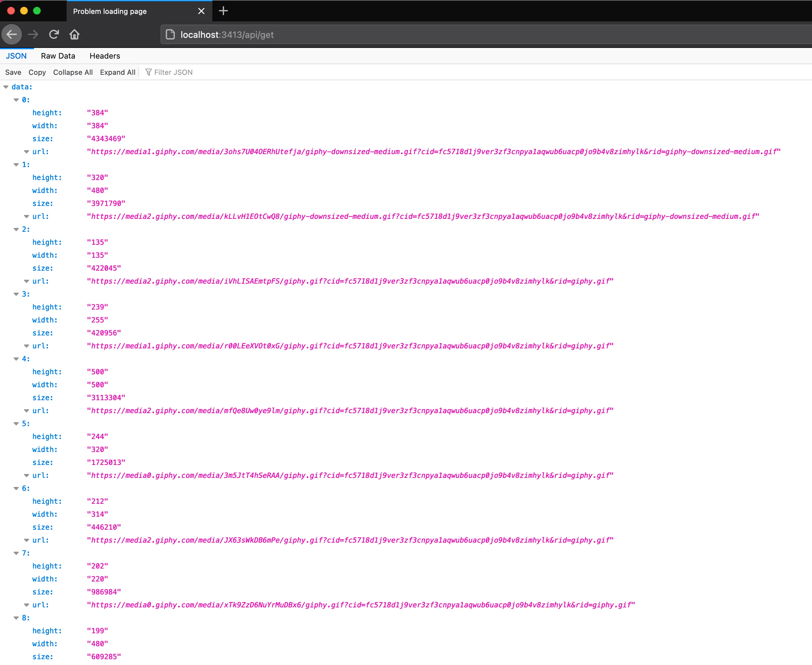812x665 pixels.
Task: Open the browser home page icon
Action: (x=74, y=34)
